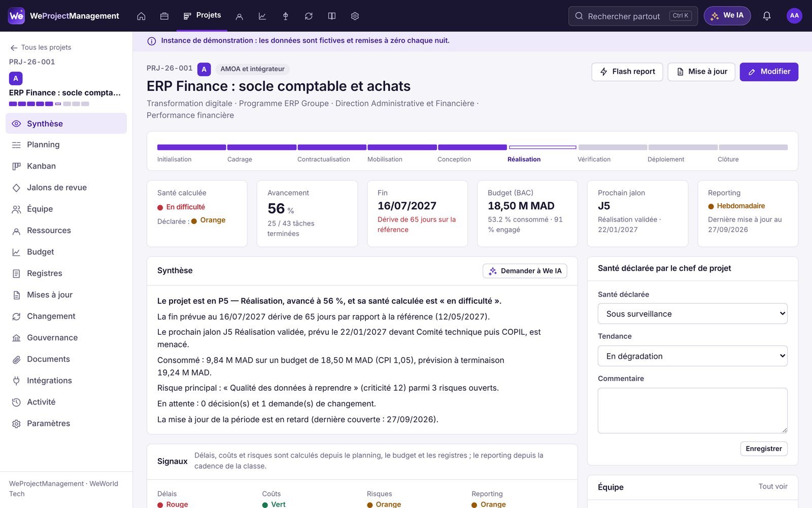Open Jalons de revue in sidebar
Viewport: 812px width, 508px height.
point(66,187)
